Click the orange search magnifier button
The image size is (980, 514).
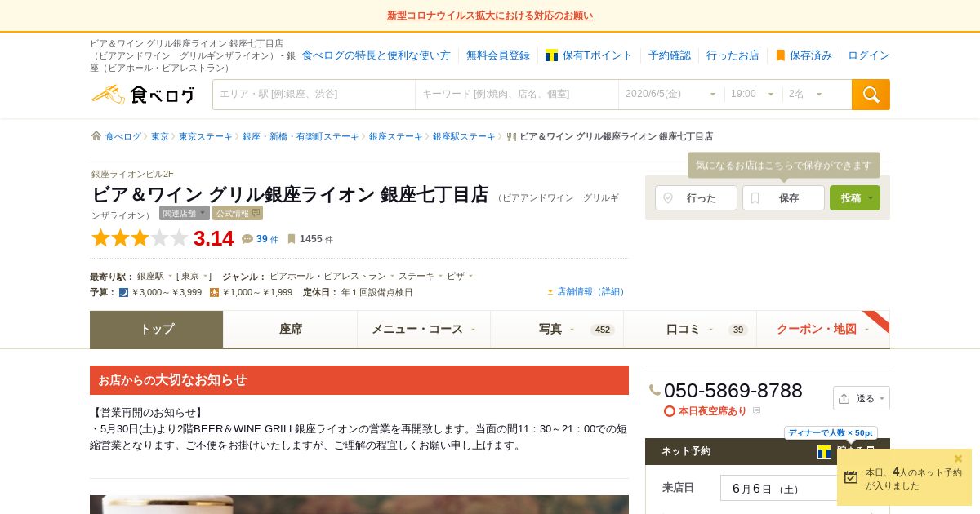(x=871, y=95)
